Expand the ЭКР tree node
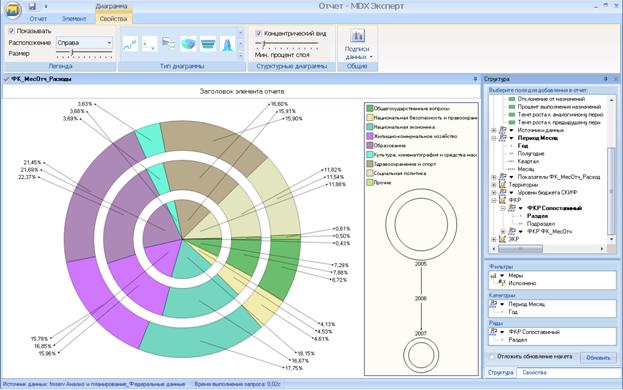The width and height of the screenshot is (623, 390). pyautogui.click(x=493, y=239)
